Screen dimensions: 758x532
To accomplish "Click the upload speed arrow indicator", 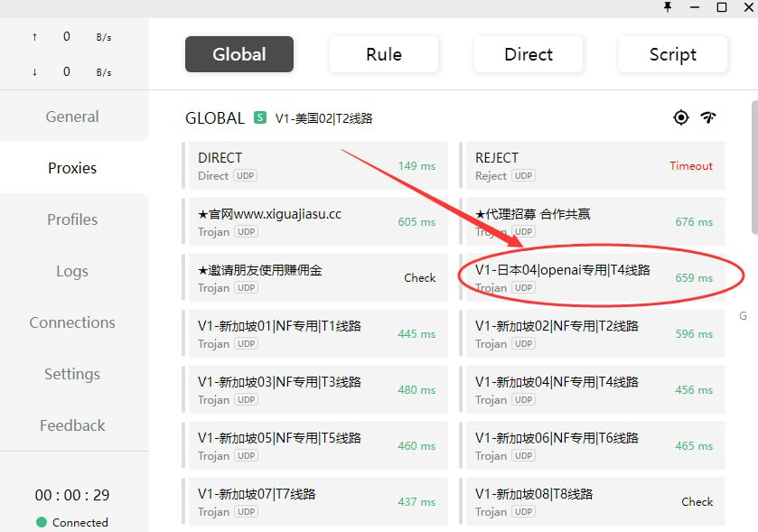I will coord(34,37).
